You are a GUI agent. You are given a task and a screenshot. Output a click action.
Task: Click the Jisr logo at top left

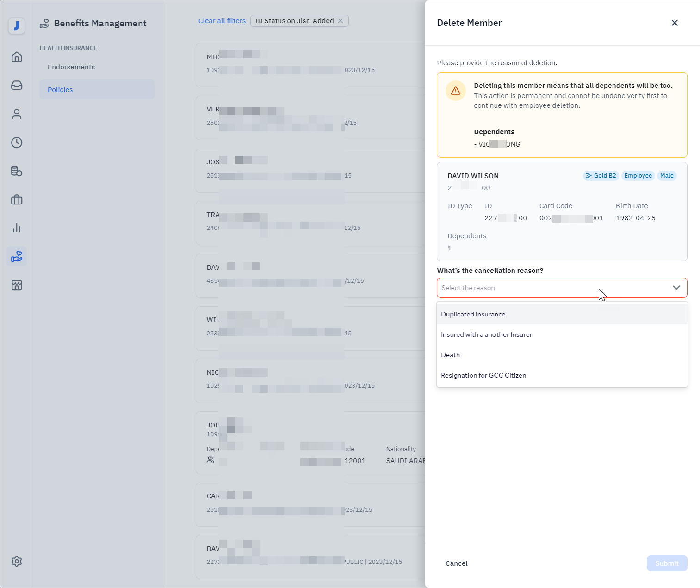click(x=17, y=26)
